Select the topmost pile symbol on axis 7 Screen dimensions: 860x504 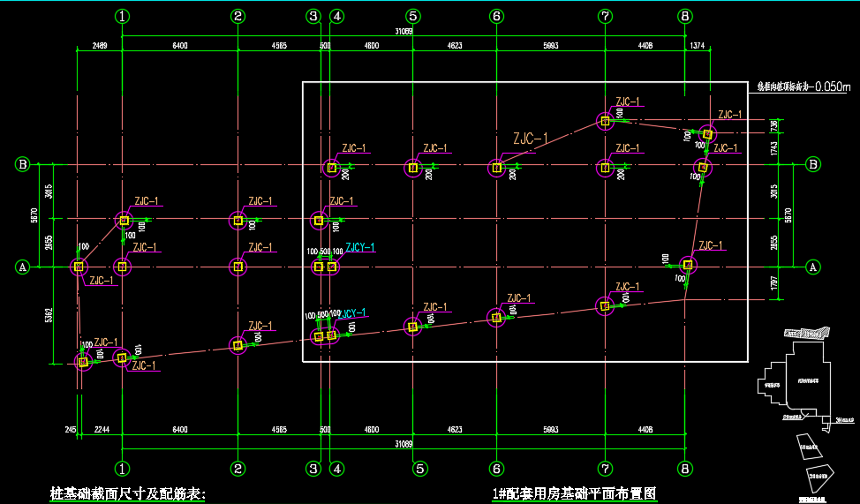pyautogui.click(x=605, y=122)
